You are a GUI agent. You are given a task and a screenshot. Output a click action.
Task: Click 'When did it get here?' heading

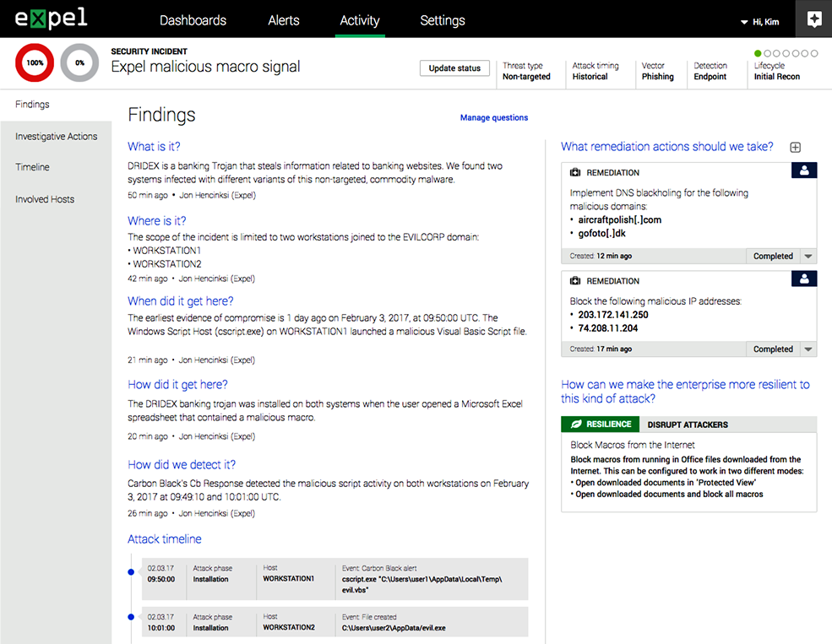click(181, 301)
